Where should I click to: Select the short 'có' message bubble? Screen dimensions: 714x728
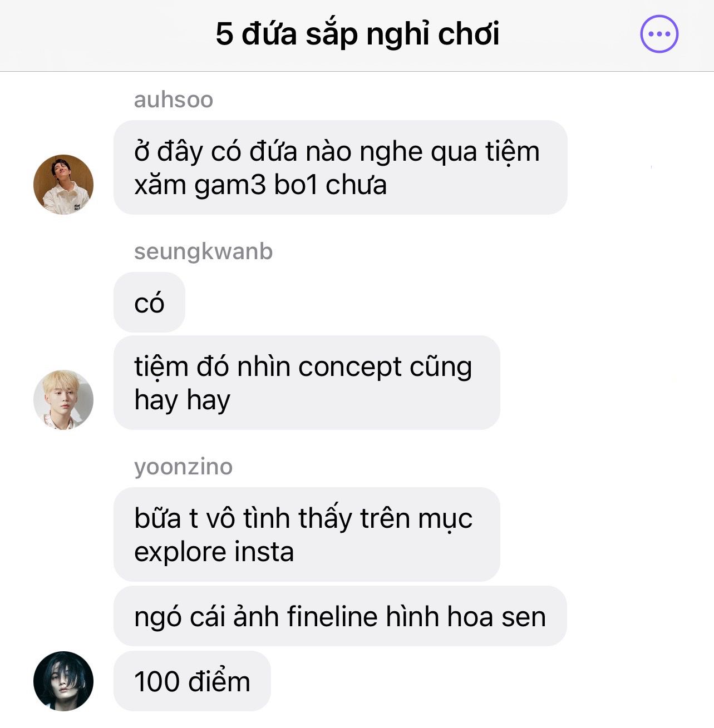149,303
